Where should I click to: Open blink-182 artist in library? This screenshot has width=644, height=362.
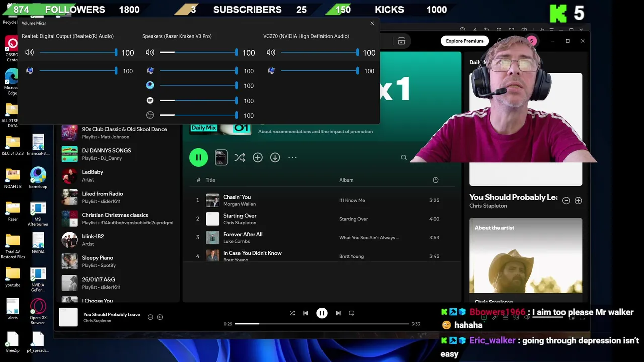click(x=118, y=240)
